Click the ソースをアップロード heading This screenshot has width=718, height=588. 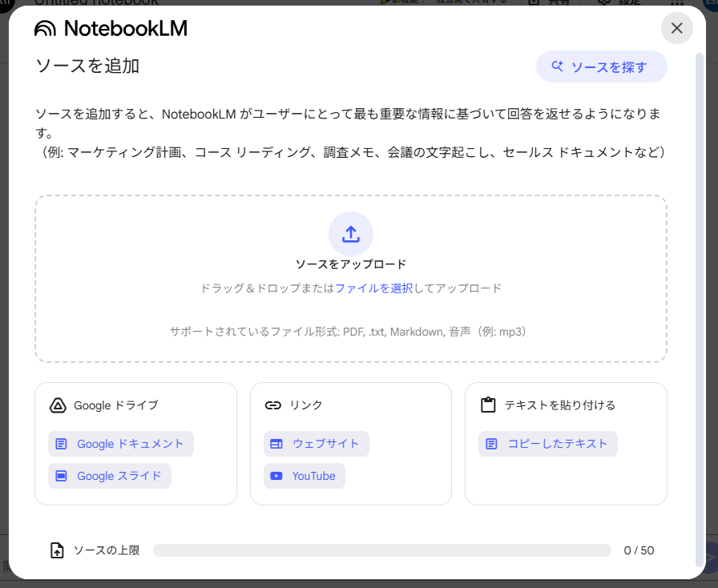click(x=351, y=264)
